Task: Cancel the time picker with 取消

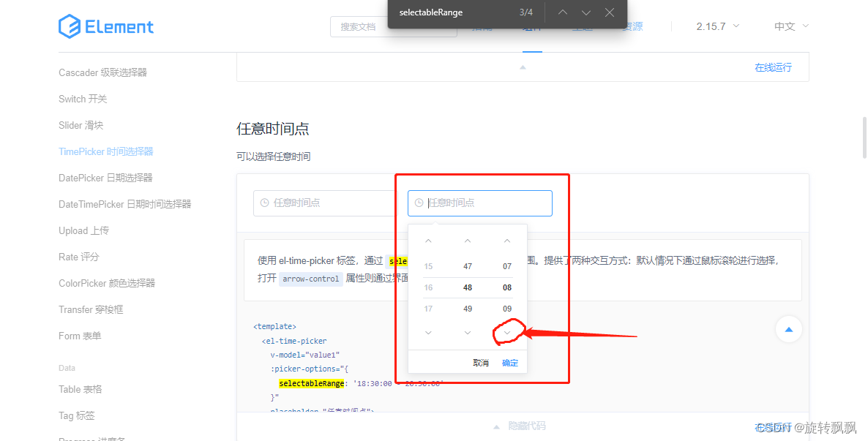Action: [482, 362]
